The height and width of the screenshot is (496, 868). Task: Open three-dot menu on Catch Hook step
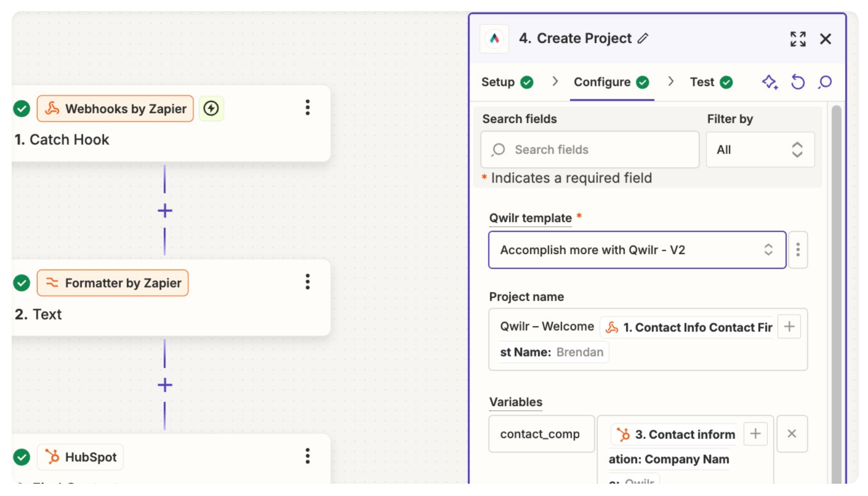click(308, 108)
